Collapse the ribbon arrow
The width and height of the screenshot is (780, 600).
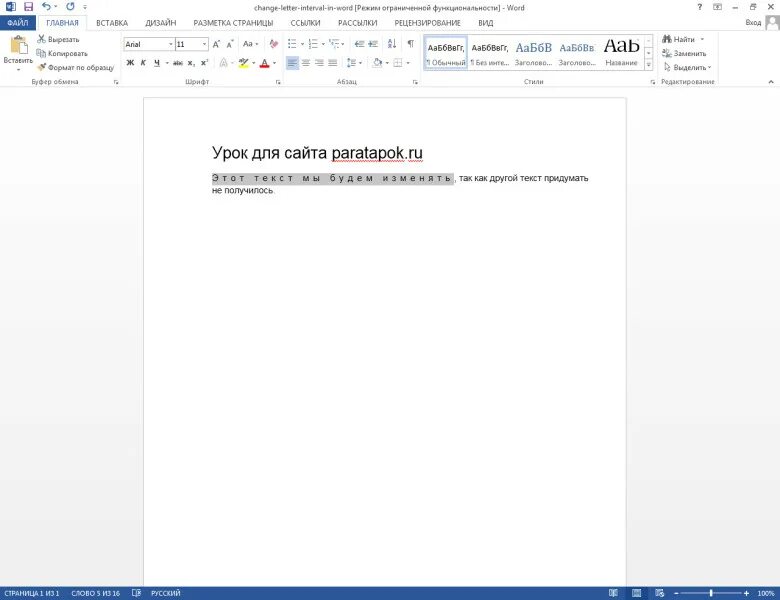click(x=771, y=82)
